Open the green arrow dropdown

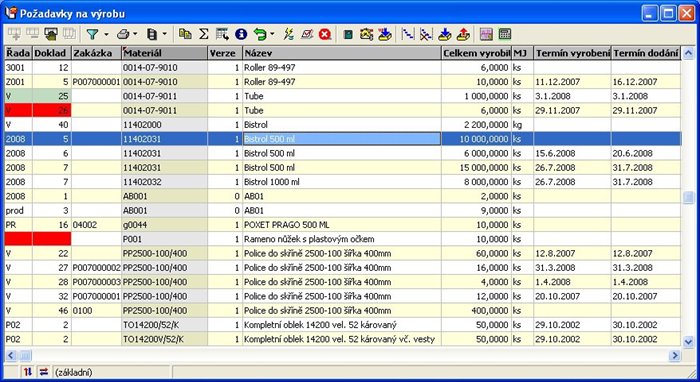tap(272, 34)
